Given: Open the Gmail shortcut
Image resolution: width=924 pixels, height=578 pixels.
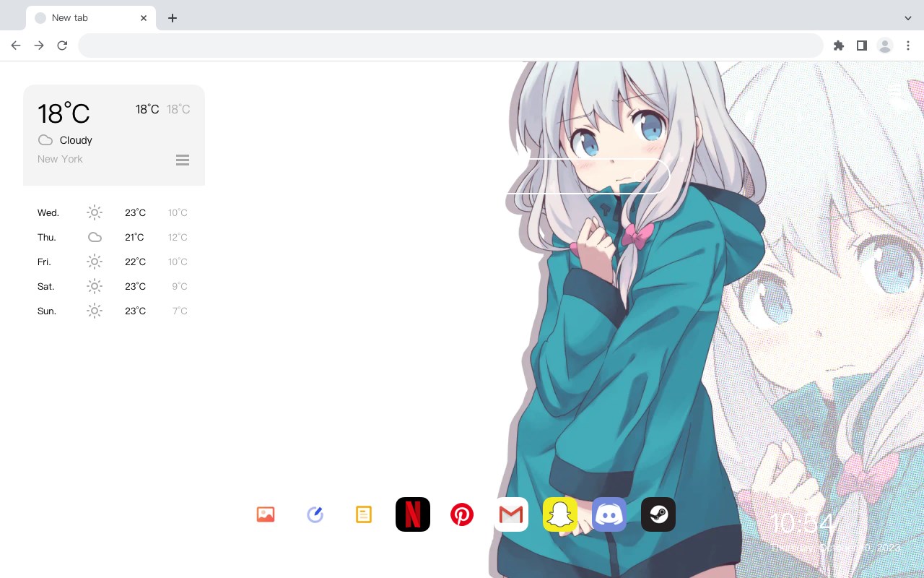Looking at the screenshot, I should [511, 514].
